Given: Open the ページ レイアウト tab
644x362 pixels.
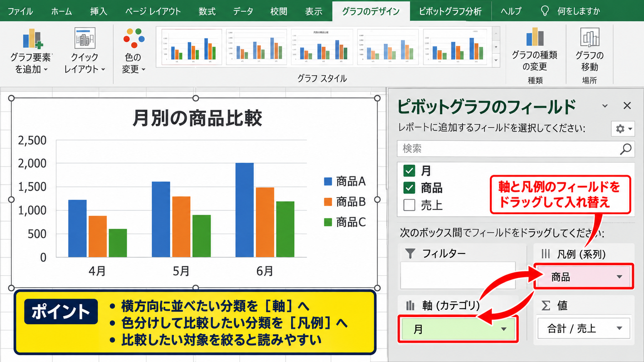Looking at the screenshot, I should [153, 11].
